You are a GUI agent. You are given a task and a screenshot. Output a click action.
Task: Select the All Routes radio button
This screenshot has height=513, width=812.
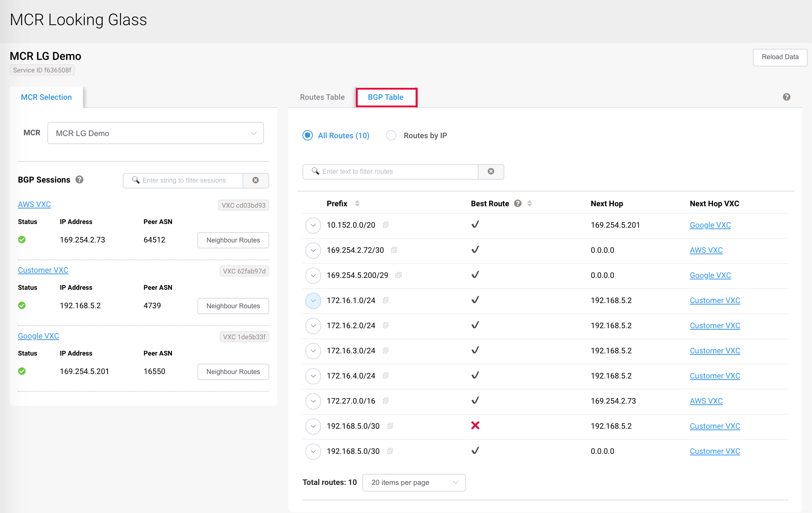coord(308,135)
